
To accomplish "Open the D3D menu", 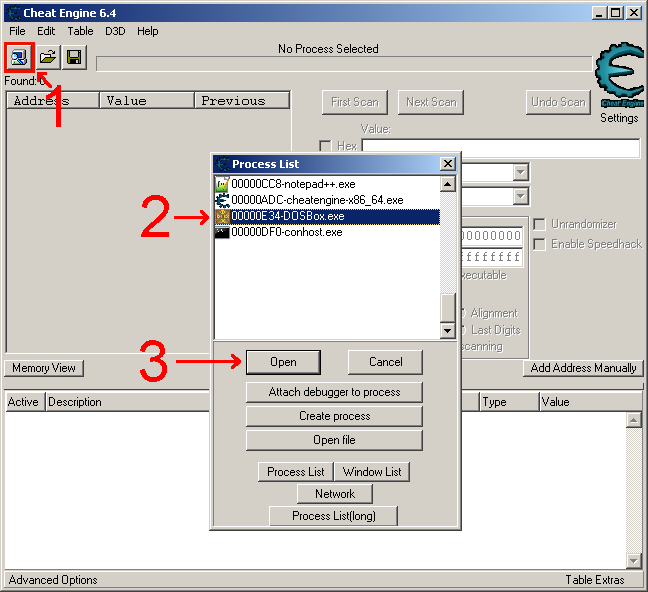I will [x=115, y=31].
